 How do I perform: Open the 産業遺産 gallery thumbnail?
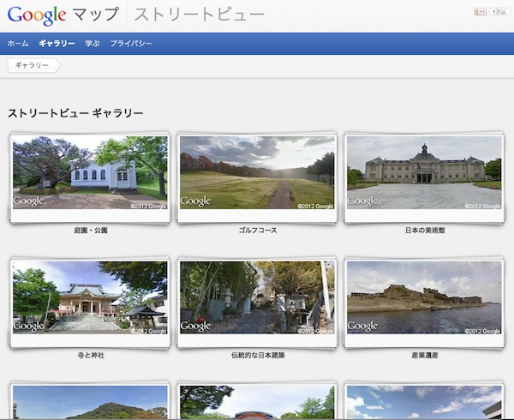pyautogui.click(x=424, y=297)
